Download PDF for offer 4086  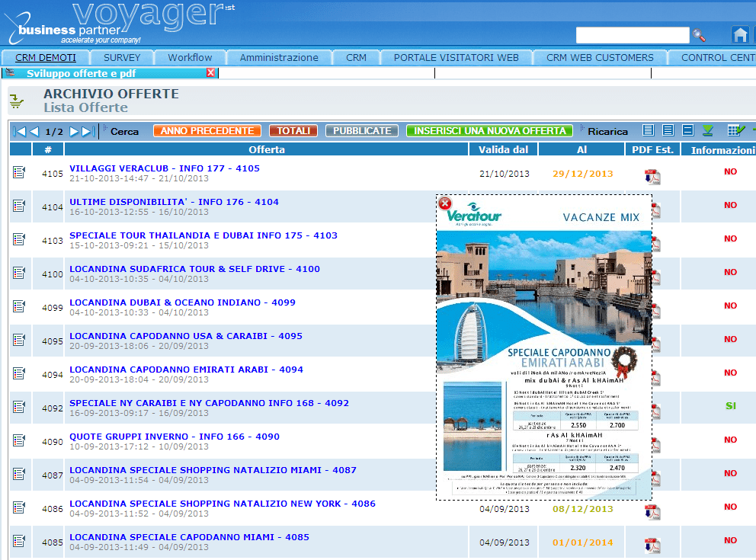(652, 512)
